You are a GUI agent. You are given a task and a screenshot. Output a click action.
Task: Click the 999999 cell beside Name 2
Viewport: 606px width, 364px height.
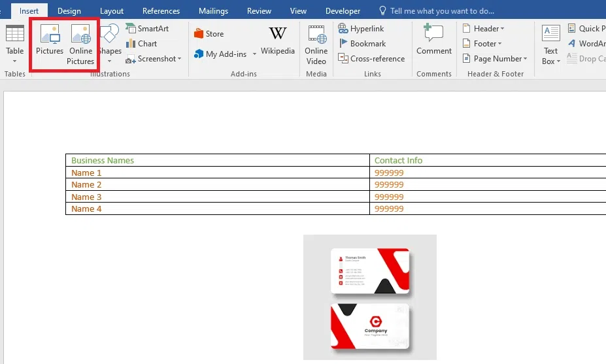coord(488,184)
